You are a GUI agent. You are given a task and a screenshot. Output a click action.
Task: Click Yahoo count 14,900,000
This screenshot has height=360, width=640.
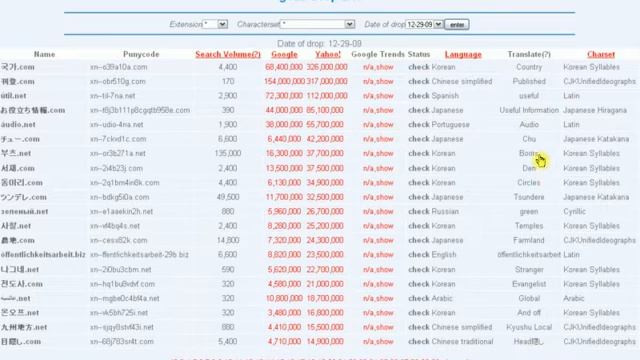pos(325,342)
